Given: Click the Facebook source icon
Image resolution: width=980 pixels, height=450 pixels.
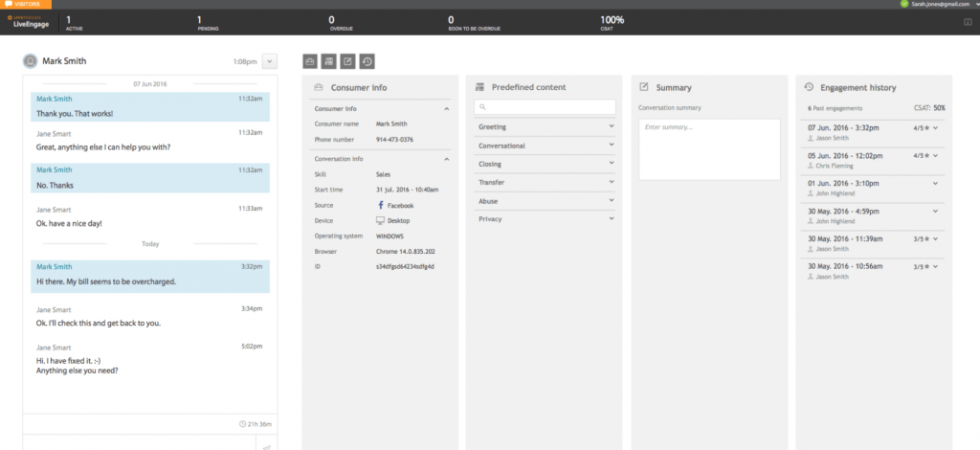Looking at the screenshot, I should 381,205.
